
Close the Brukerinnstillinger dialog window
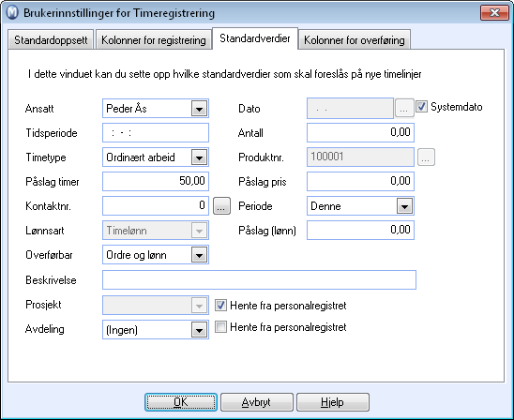[x=494, y=13]
